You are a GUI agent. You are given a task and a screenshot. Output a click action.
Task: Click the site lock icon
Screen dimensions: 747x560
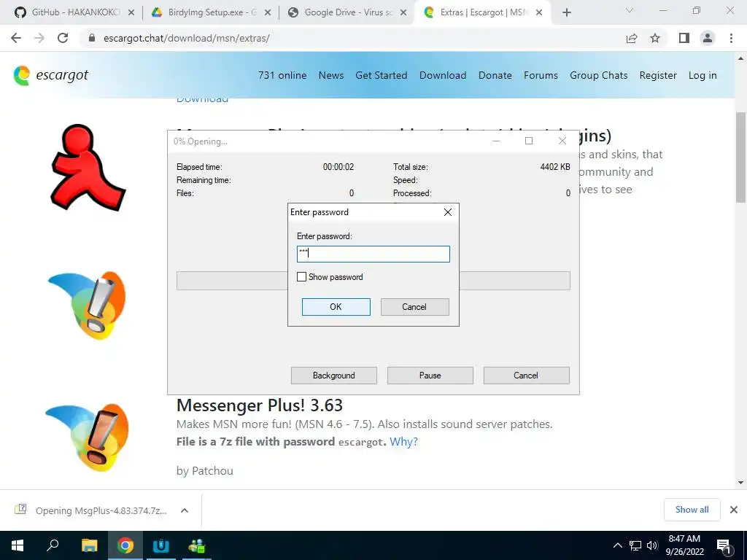92,38
